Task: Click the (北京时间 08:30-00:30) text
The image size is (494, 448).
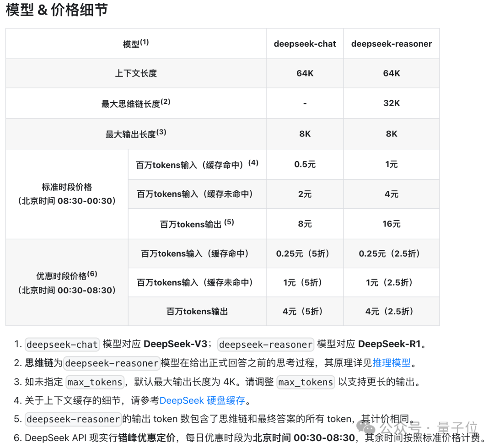Action: [67, 201]
